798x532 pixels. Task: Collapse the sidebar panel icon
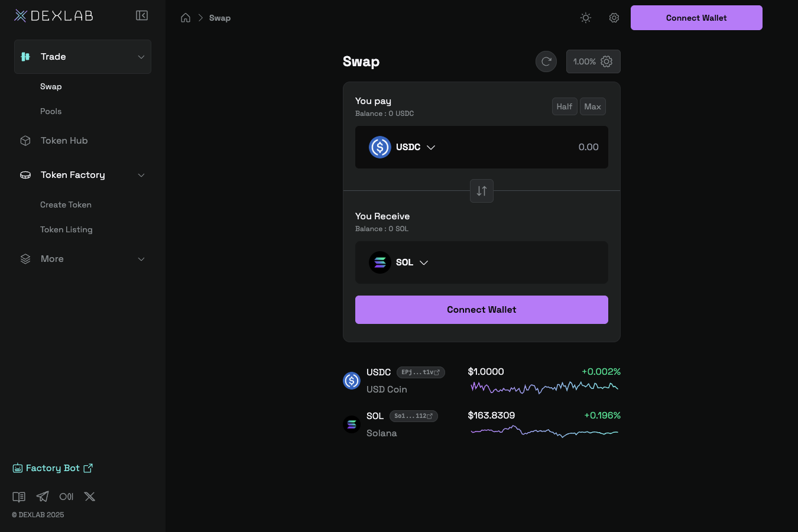(x=142, y=15)
